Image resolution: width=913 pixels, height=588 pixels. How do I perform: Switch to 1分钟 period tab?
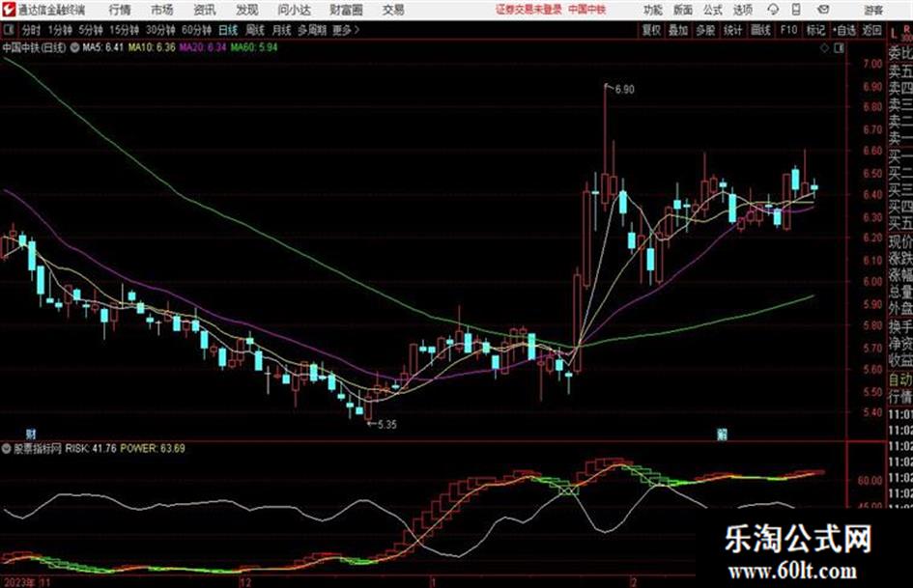coord(60,30)
